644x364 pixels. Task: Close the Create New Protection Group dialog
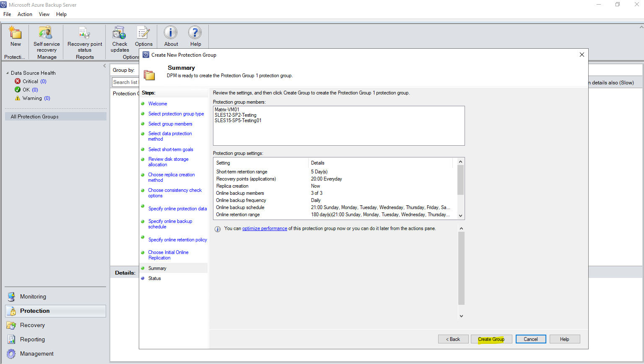click(582, 55)
